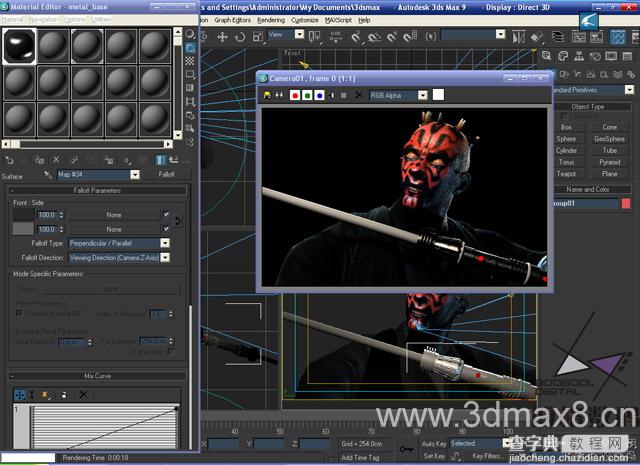
Task: Click Get Material icon in Material Editor
Action: tap(10, 160)
